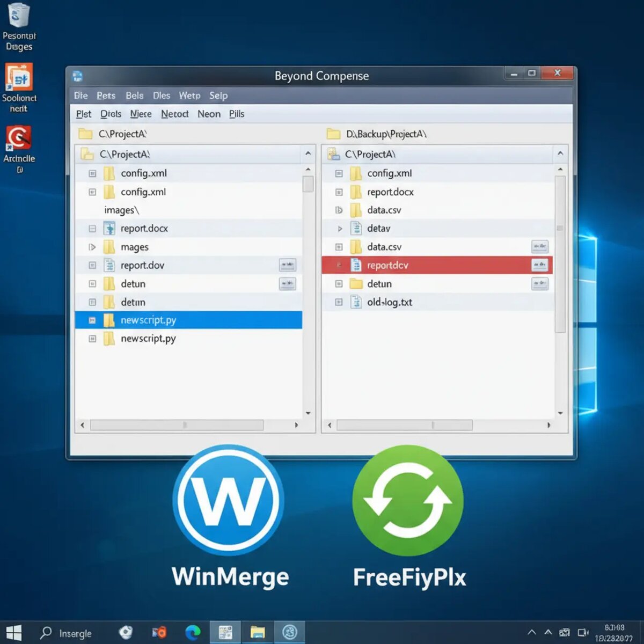Click the action icon on right pane detun row

click(539, 283)
